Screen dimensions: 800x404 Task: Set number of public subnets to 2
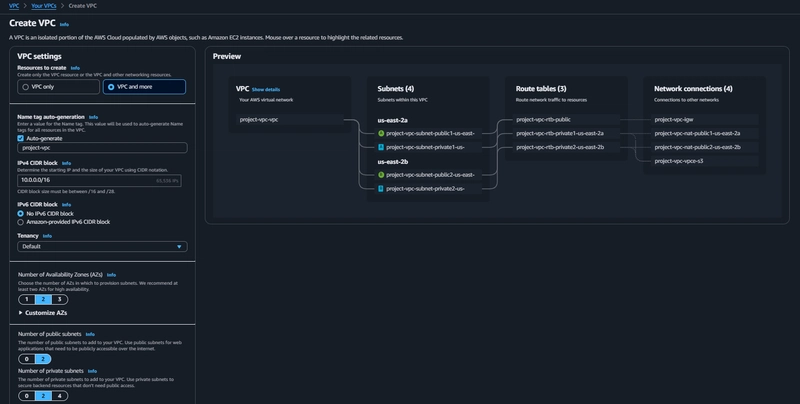pos(43,359)
